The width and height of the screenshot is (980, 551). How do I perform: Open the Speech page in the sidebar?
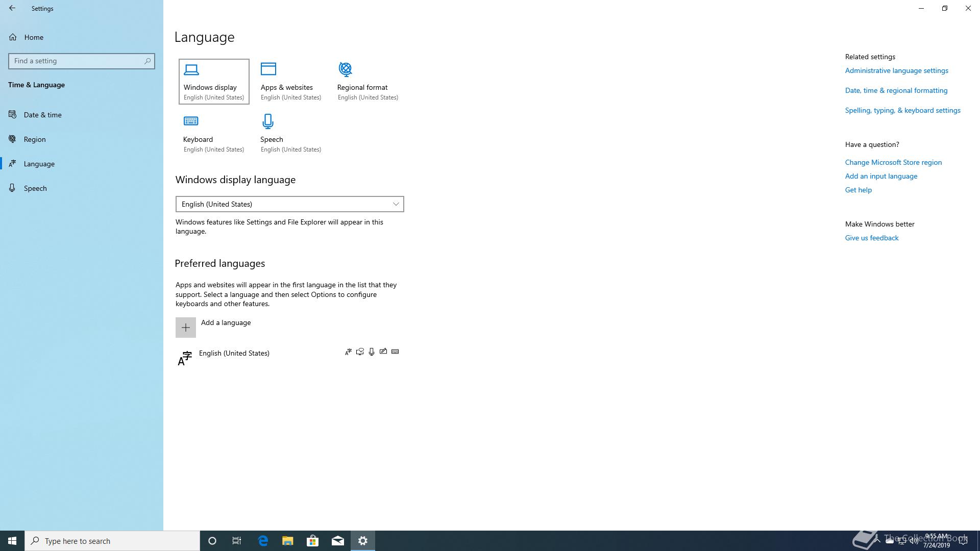pos(35,188)
